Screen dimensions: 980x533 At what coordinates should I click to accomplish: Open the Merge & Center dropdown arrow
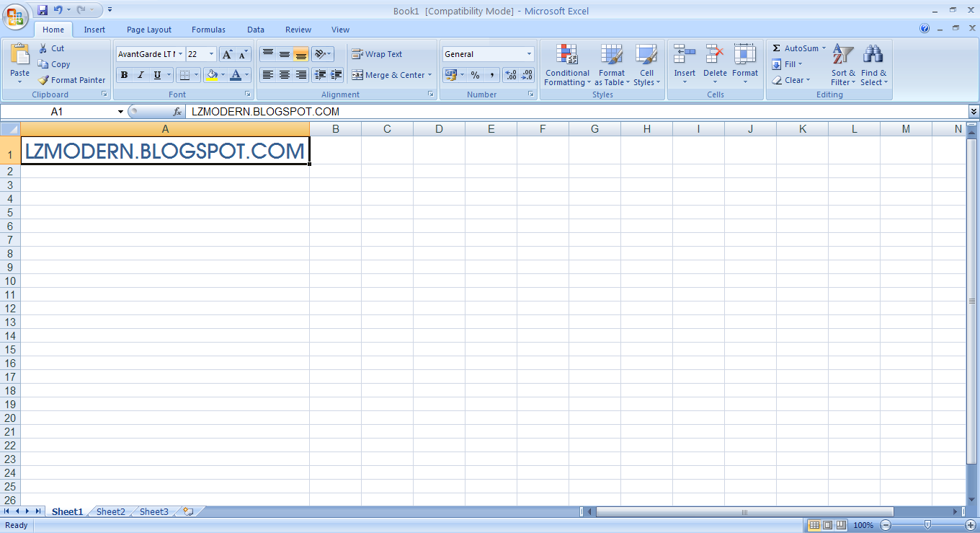(429, 75)
